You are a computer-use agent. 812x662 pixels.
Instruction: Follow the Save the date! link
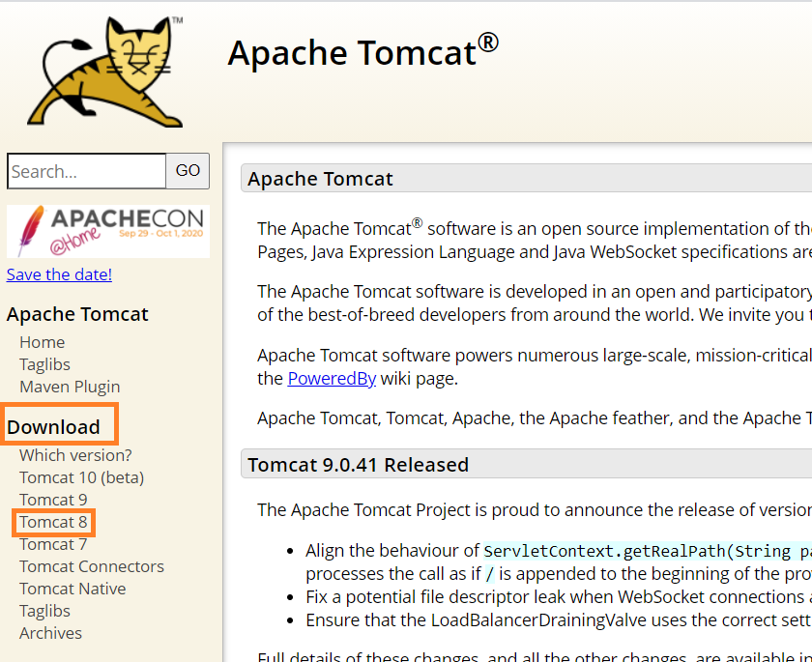(x=59, y=274)
